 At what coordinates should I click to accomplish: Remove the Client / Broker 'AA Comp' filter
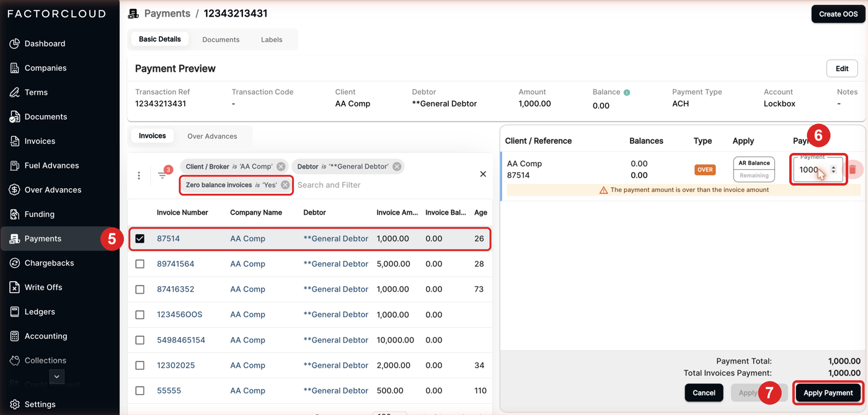pyautogui.click(x=281, y=166)
